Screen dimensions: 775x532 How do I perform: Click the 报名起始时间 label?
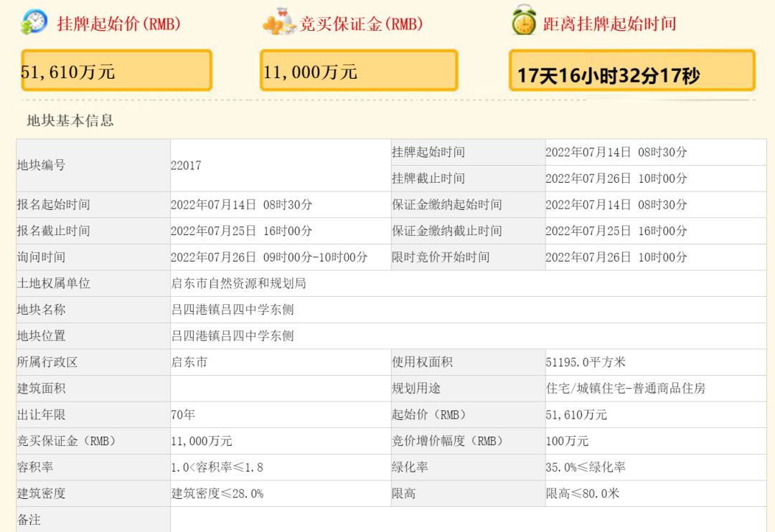pyautogui.click(x=53, y=204)
